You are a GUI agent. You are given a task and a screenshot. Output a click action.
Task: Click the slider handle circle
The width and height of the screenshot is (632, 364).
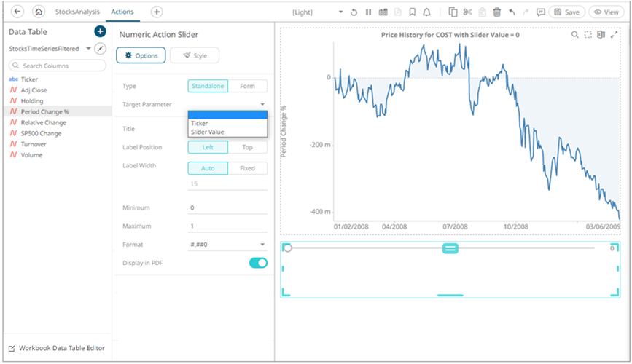coord(288,248)
